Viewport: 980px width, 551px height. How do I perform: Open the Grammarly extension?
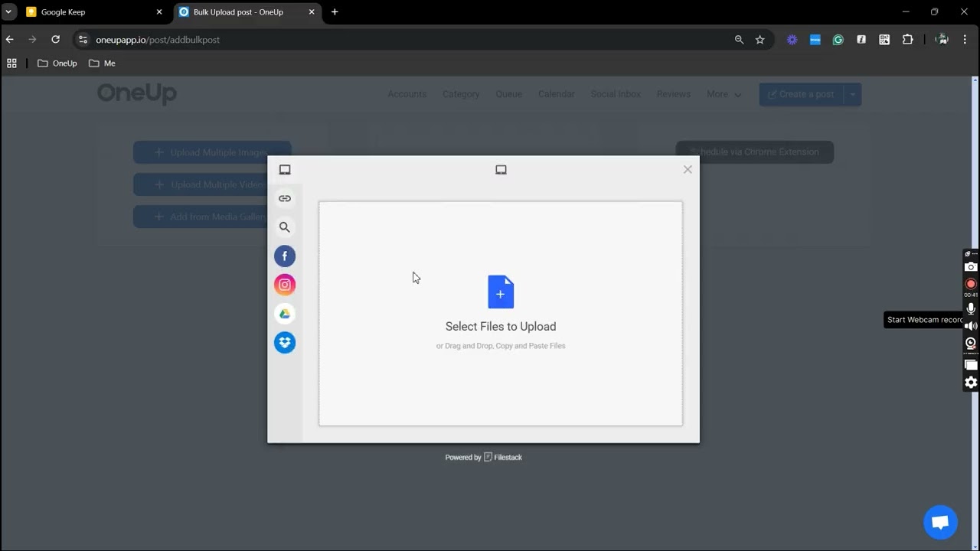click(838, 40)
